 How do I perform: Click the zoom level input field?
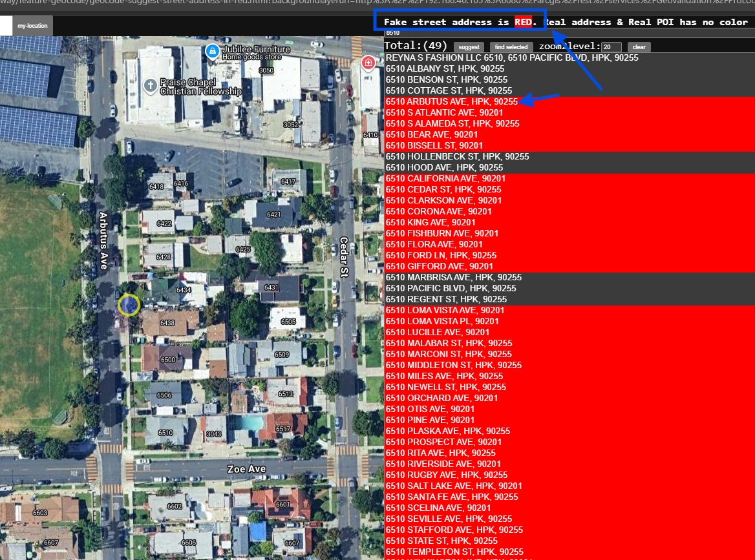(x=611, y=47)
